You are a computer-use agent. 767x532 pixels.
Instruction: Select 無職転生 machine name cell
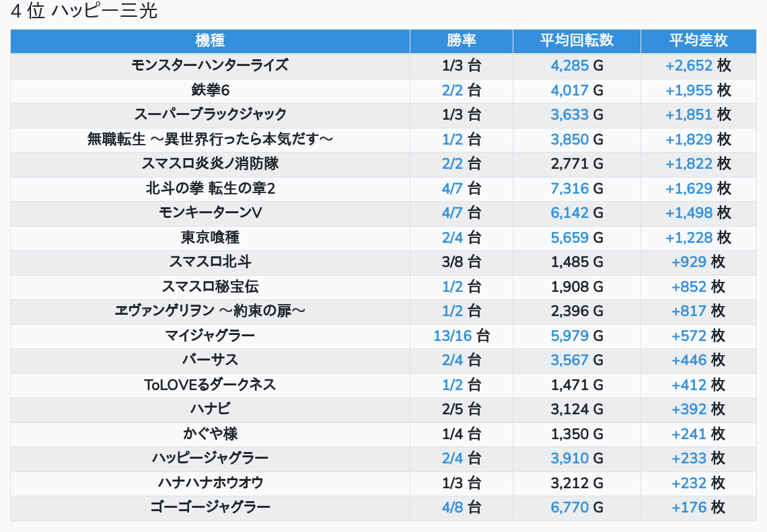coord(210,139)
